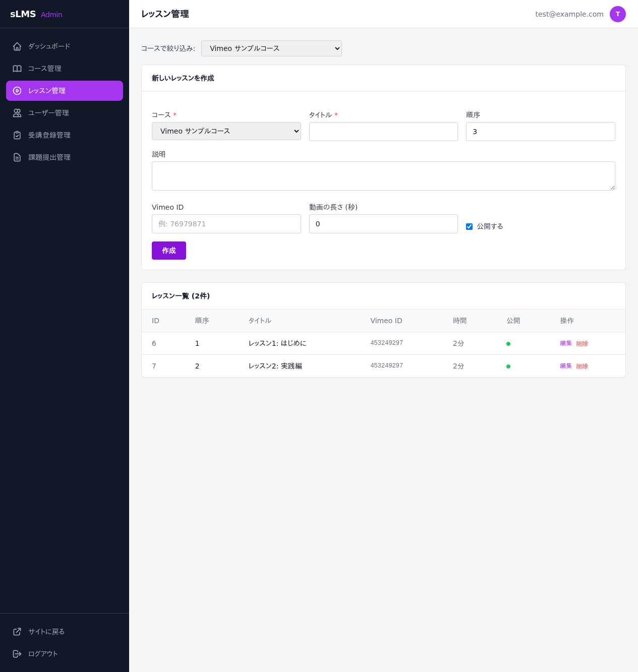The image size is (638, 672).
Task: Open the コースで絞り込み filter dropdown
Action: (x=271, y=48)
